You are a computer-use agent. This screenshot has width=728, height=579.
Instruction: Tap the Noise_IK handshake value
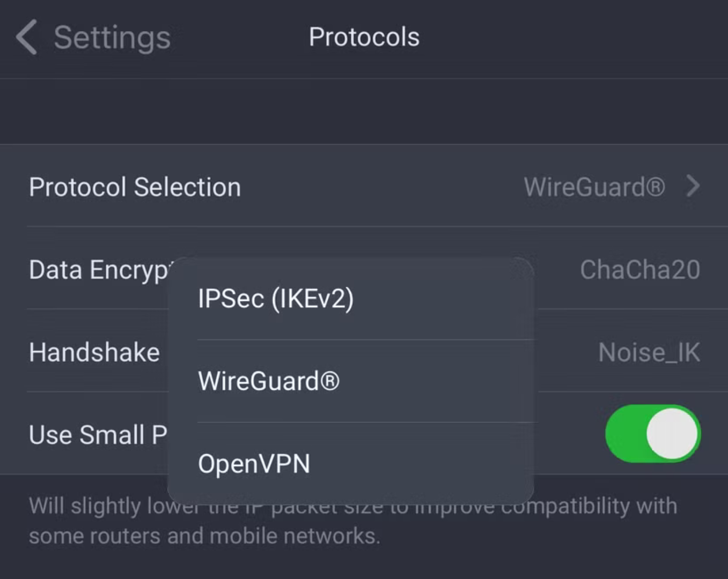point(649,352)
